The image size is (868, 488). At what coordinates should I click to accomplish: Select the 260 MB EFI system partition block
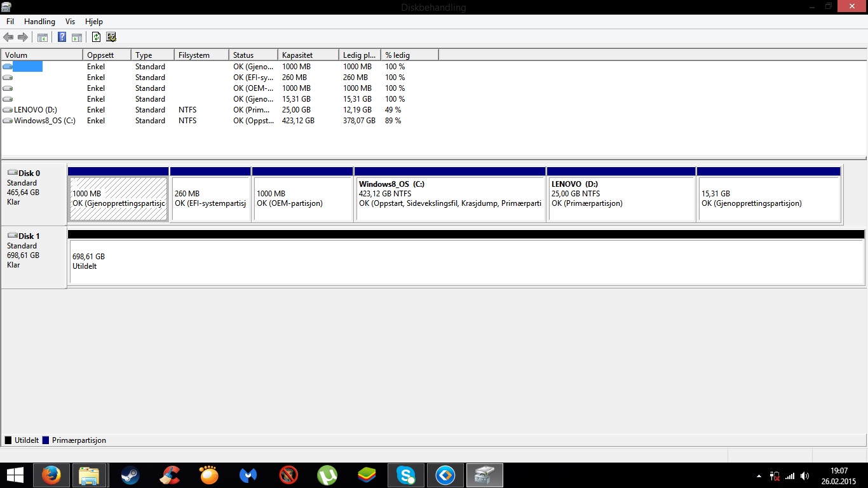[210, 199]
